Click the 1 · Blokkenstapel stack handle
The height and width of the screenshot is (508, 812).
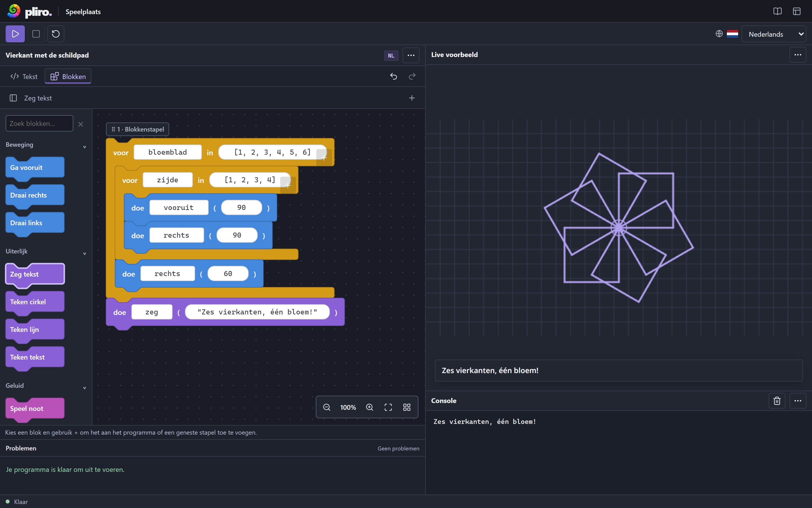point(138,129)
